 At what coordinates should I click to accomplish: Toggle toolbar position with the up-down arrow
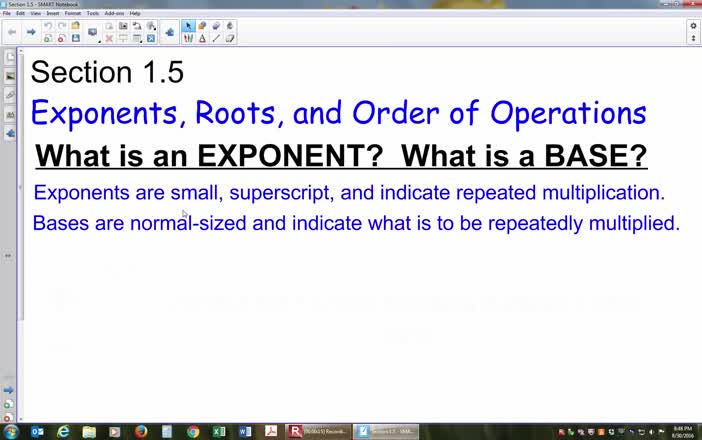click(693, 38)
